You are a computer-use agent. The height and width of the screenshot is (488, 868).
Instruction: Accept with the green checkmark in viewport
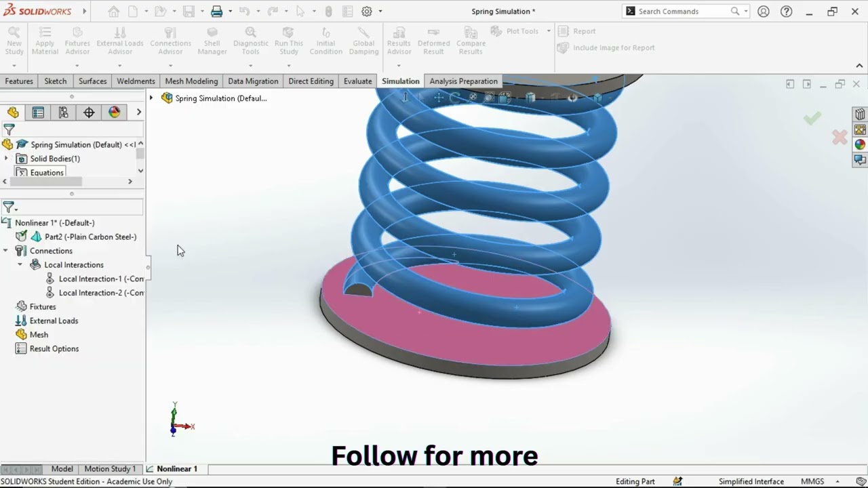(812, 119)
